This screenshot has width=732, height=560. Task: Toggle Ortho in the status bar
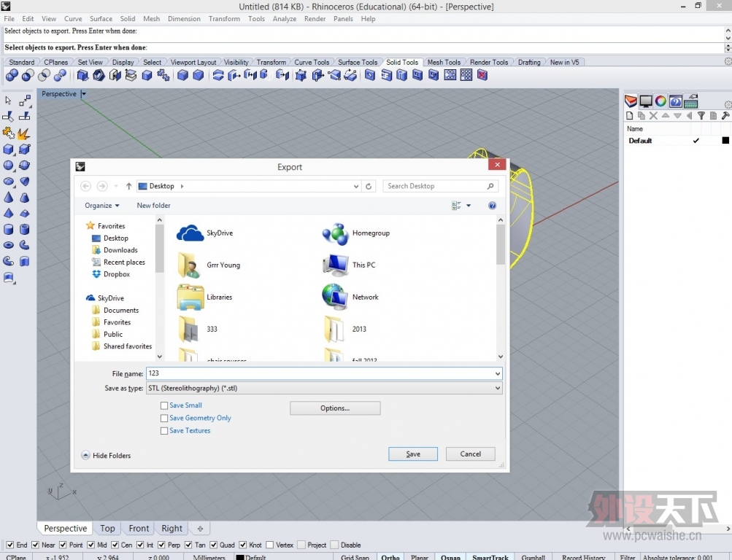pyautogui.click(x=390, y=557)
